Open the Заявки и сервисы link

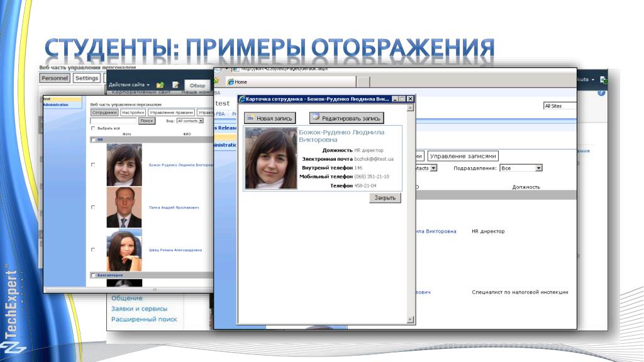[139, 309]
